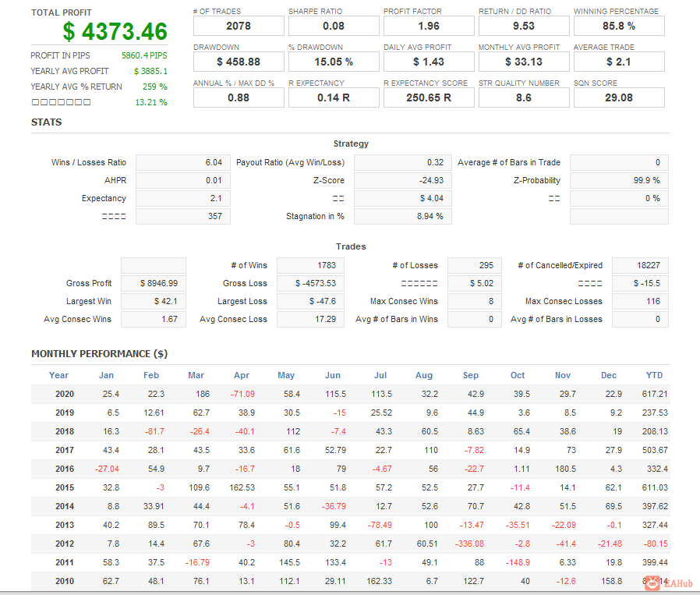Select the AHPR value 0.01
Screen dimensions: 700x595
pos(183,180)
